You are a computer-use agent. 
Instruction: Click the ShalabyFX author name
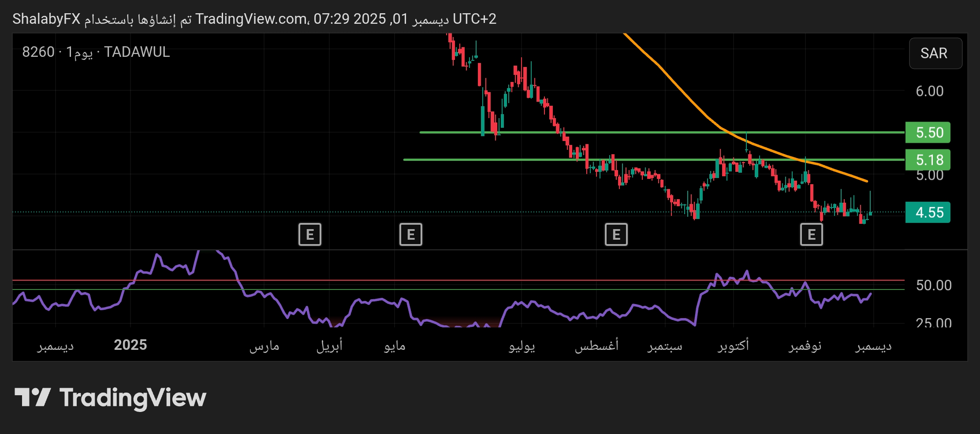(x=46, y=19)
